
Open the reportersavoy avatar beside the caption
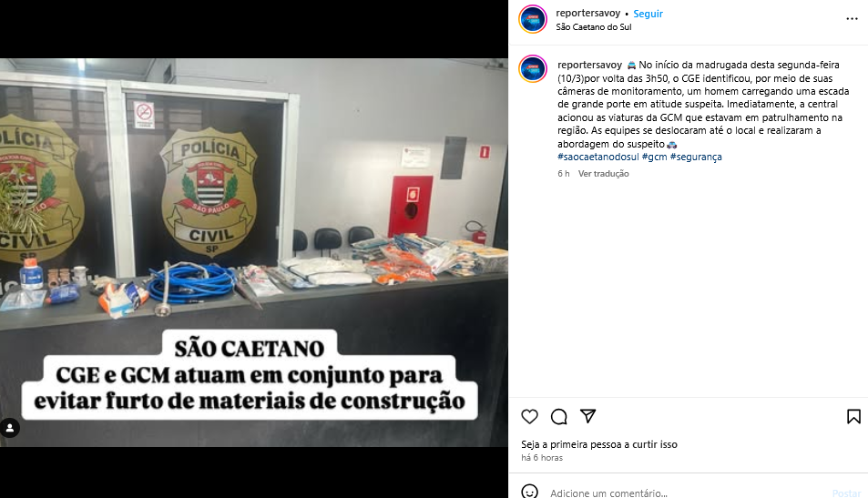tap(533, 69)
